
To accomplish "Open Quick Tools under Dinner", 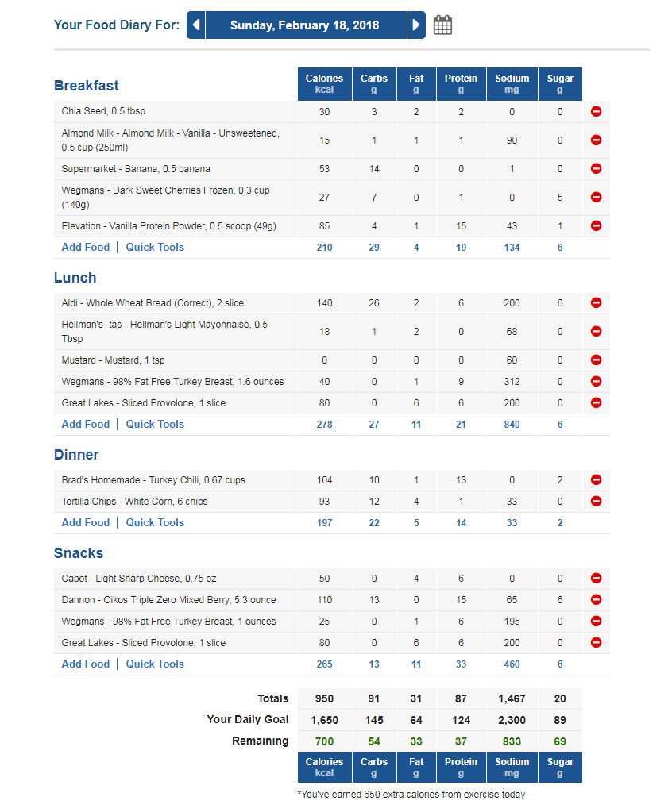I will (155, 522).
